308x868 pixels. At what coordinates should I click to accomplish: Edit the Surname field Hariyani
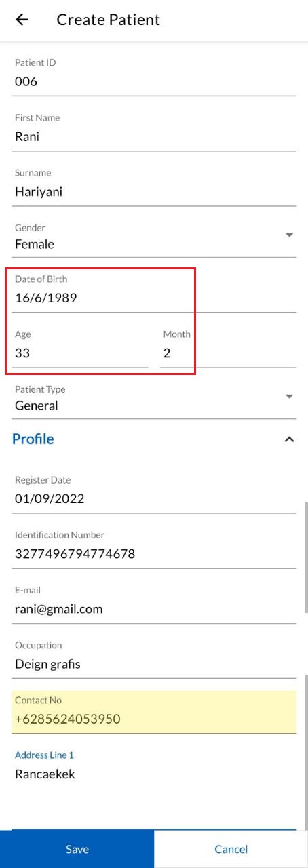(154, 184)
